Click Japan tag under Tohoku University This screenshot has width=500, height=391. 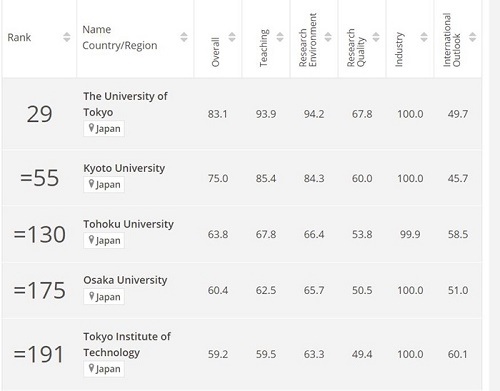pos(104,241)
